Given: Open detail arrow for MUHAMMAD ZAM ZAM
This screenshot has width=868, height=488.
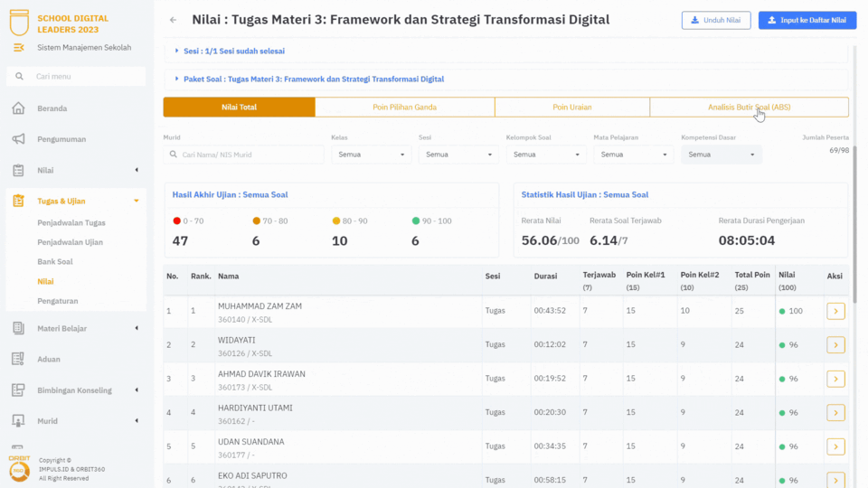Looking at the screenshot, I should pyautogui.click(x=835, y=311).
